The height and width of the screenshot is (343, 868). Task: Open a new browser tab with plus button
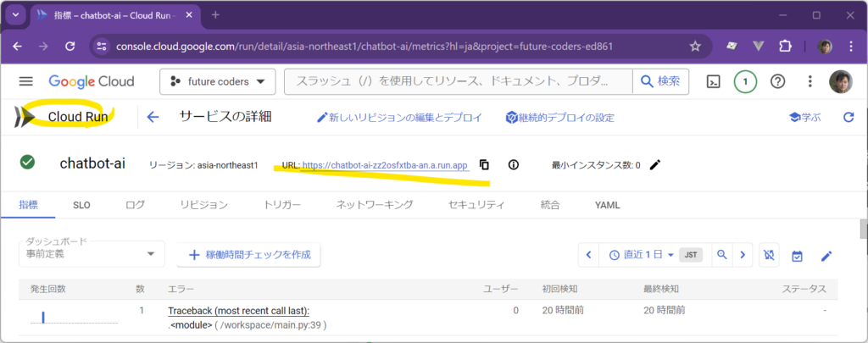click(215, 15)
